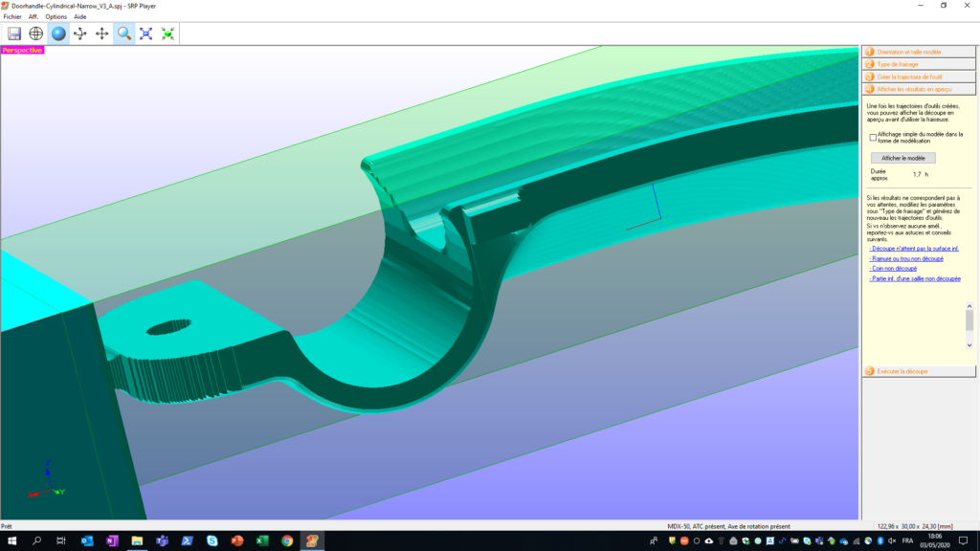
Task: Open Skype from the taskbar
Action: (212, 541)
